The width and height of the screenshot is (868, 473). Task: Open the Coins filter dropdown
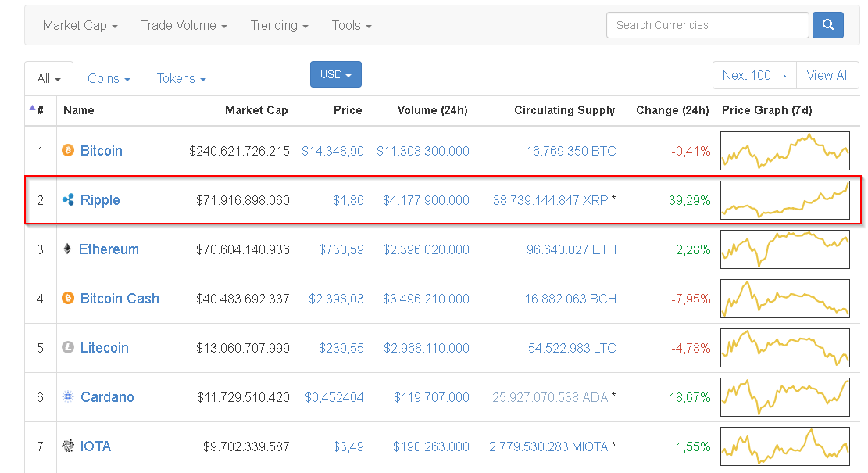coord(109,79)
